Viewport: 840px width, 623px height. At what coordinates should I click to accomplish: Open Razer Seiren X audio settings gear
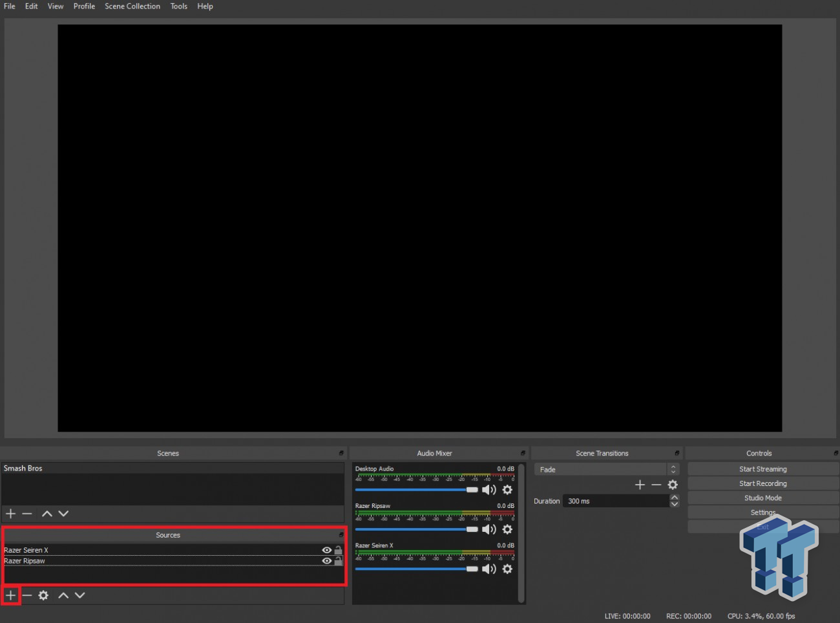(x=507, y=569)
